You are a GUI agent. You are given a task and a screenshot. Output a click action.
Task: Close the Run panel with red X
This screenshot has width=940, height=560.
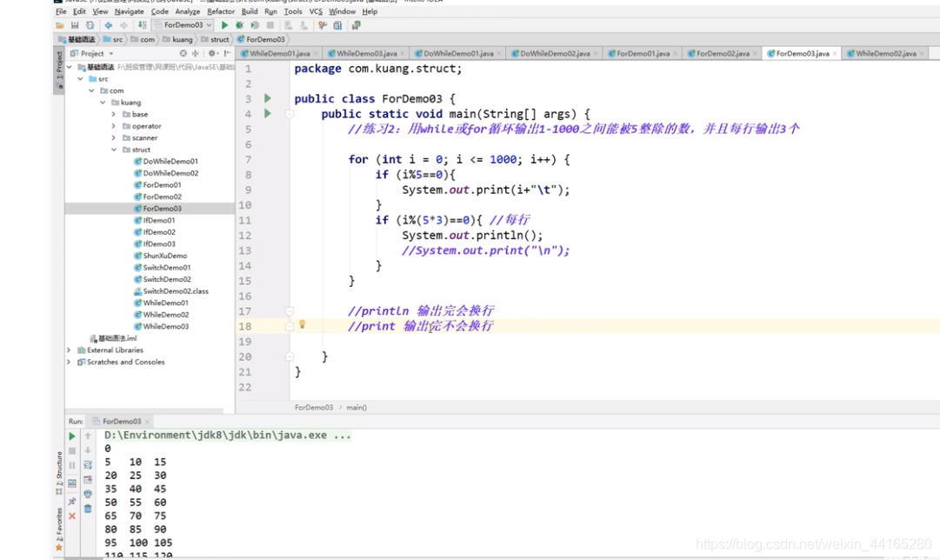click(72, 516)
